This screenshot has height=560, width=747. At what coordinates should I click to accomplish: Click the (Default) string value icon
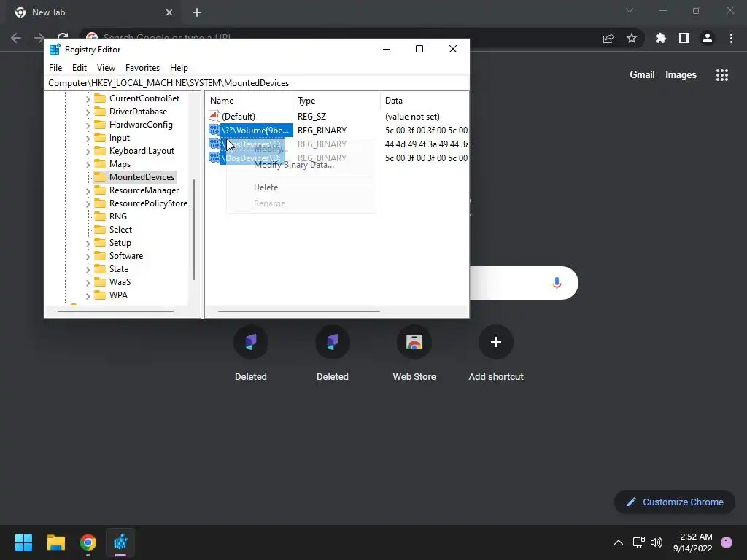point(214,116)
